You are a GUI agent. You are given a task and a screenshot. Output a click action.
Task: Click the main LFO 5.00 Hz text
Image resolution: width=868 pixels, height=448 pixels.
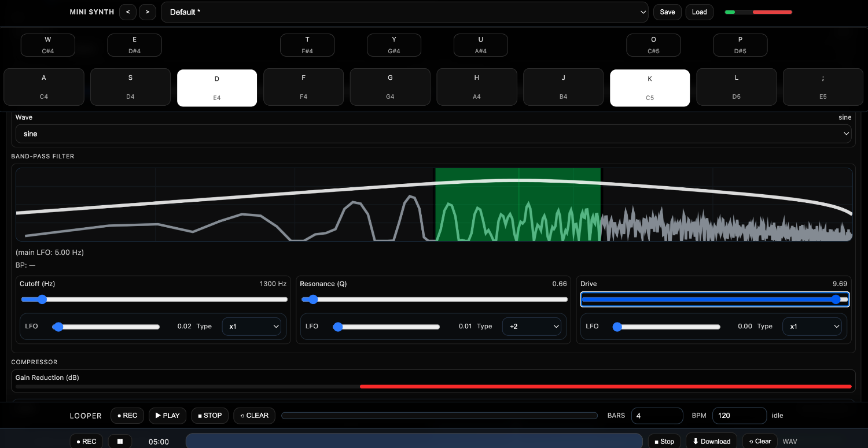[x=50, y=253]
